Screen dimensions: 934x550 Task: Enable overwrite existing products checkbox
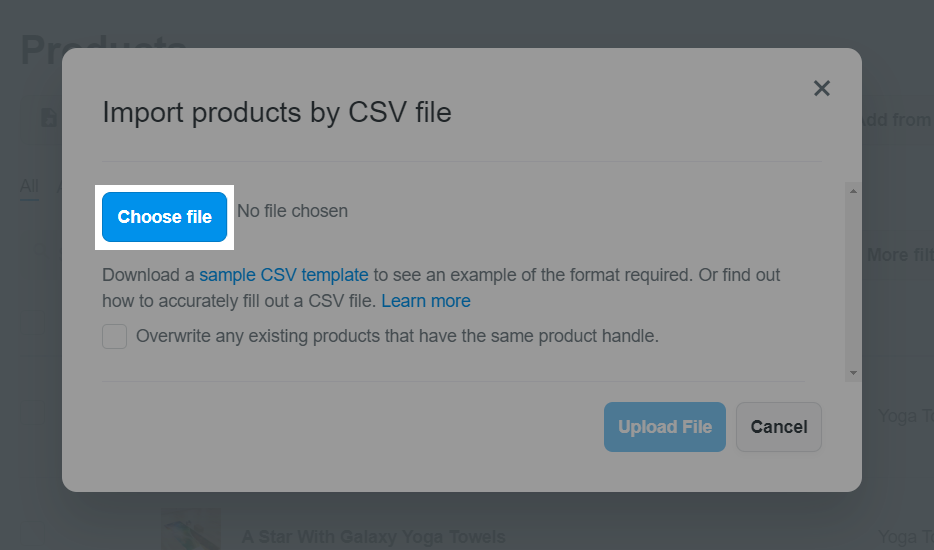click(115, 337)
